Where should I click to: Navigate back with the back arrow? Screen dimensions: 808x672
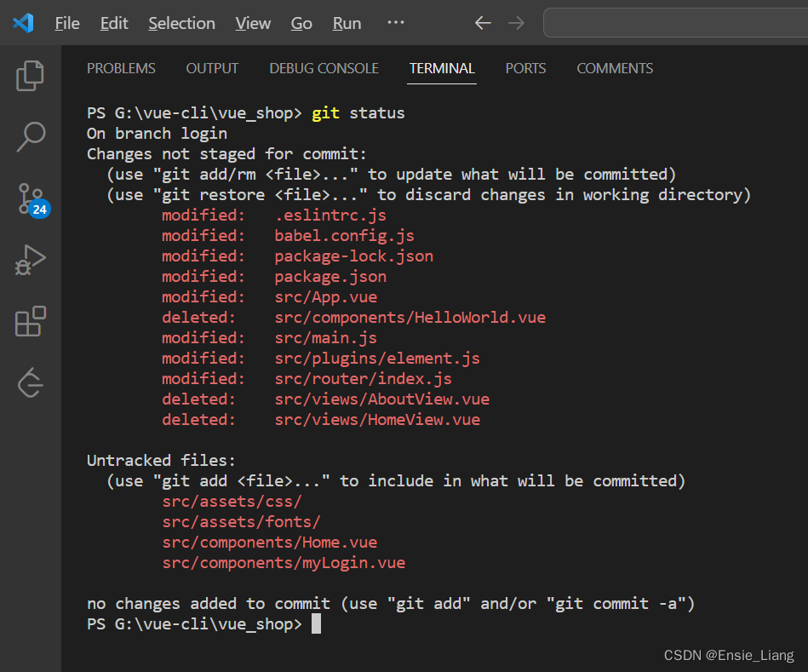(482, 23)
